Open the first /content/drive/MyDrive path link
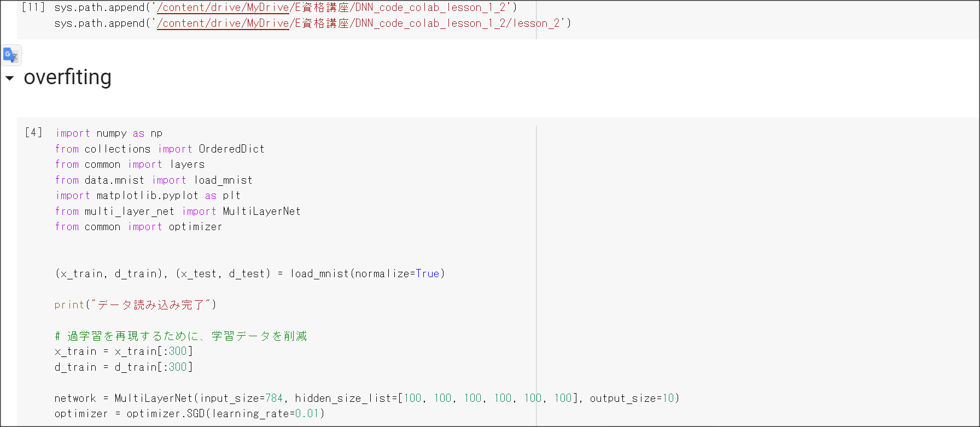The image size is (980, 427). [223, 8]
